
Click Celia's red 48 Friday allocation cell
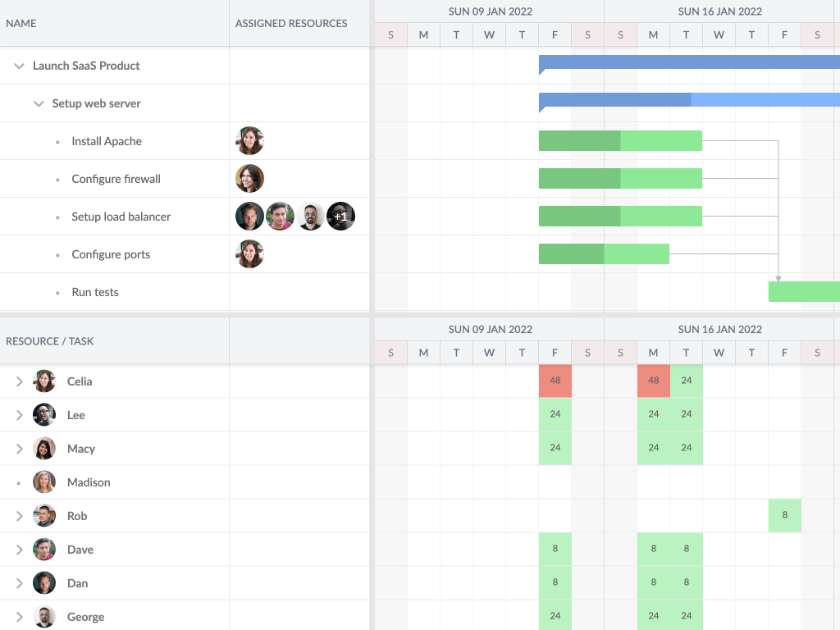(x=555, y=381)
